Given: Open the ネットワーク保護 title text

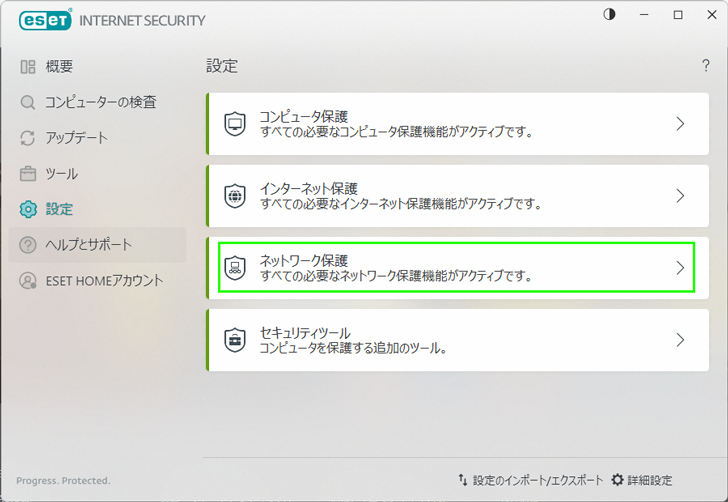Looking at the screenshot, I should pyautogui.click(x=304, y=261).
